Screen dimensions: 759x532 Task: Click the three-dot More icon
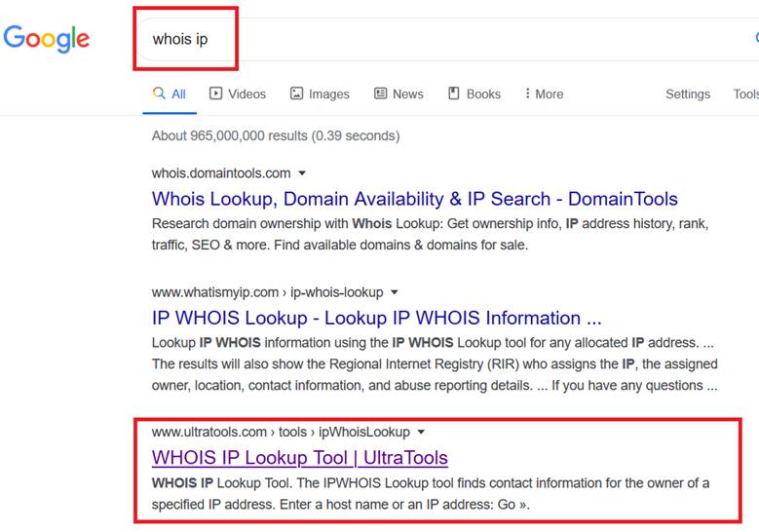click(527, 94)
